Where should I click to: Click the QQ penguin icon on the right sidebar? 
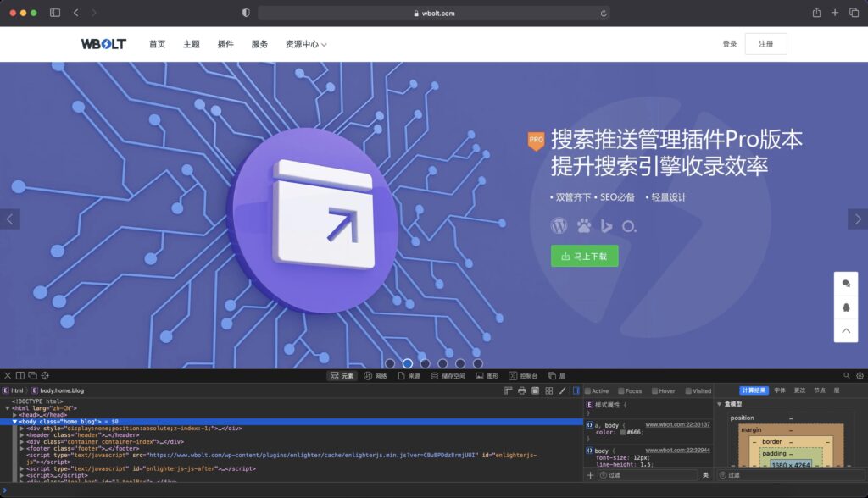pyautogui.click(x=846, y=307)
